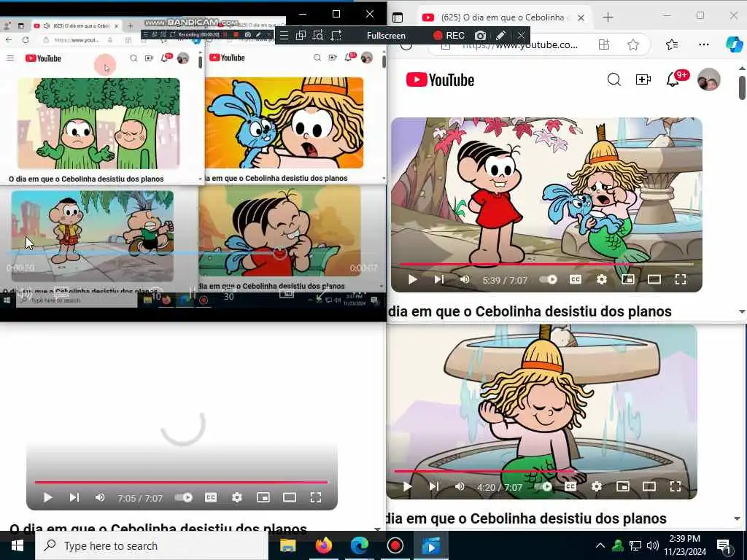This screenshot has height=560, width=747.
Task: View YouTube notifications bell with 9+ badge
Action: (673, 79)
